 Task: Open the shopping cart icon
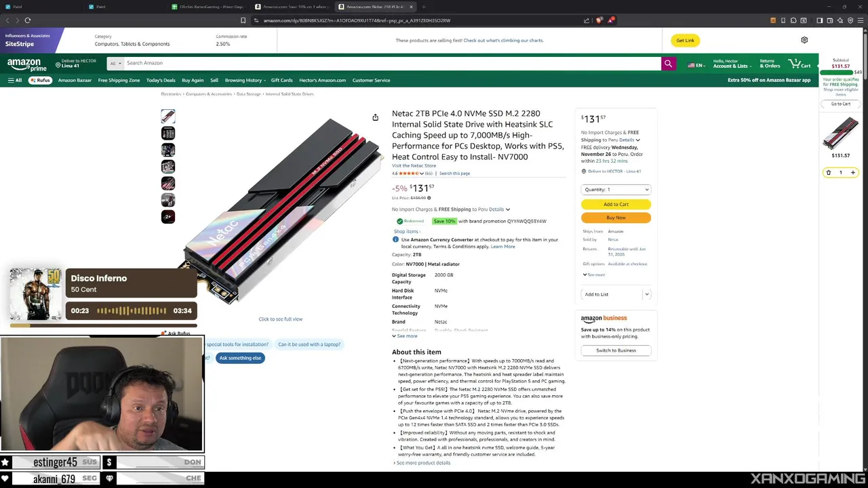point(800,63)
